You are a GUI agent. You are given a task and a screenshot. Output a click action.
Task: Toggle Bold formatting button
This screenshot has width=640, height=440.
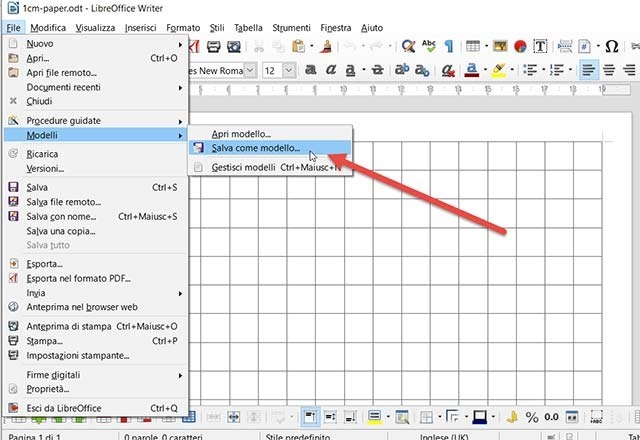[311, 70]
